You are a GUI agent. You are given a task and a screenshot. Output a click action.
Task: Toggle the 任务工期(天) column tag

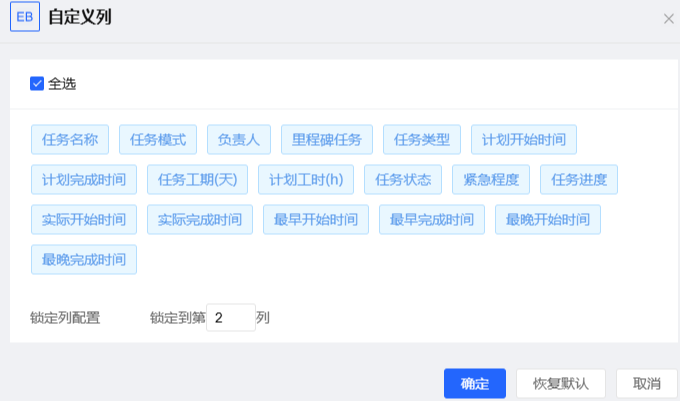[x=197, y=179]
